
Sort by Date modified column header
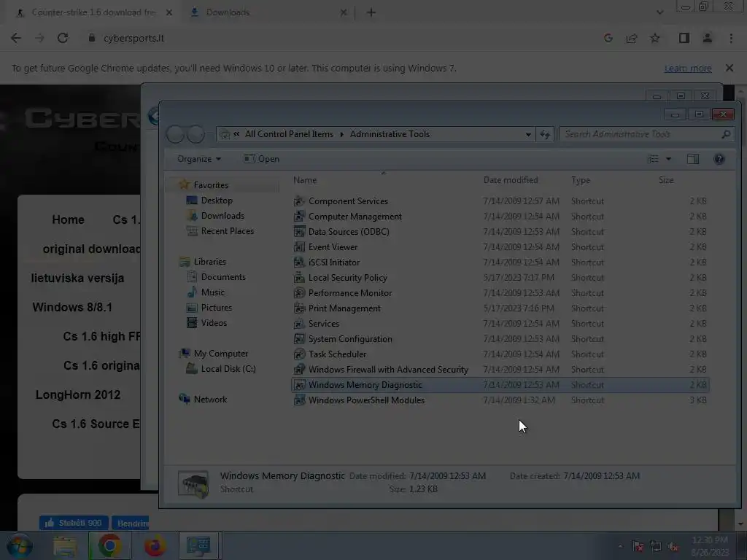[x=510, y=181]
